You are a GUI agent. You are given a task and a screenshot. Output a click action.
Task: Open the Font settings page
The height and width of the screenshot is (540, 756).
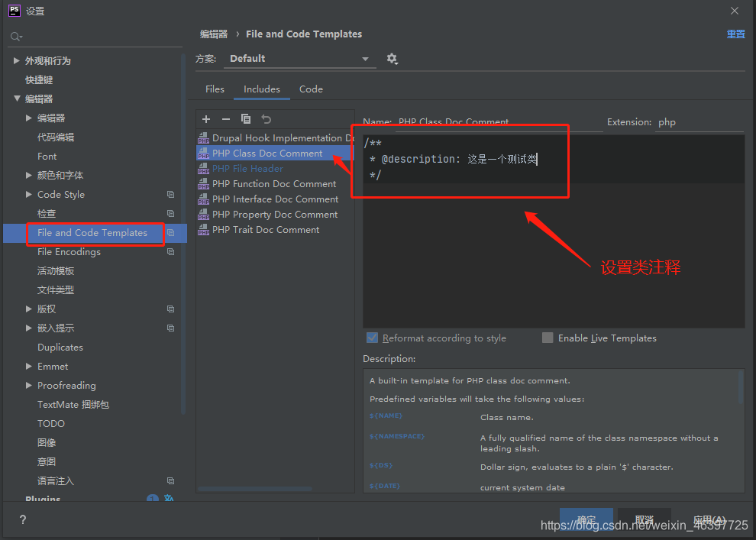tap(47, 157)
